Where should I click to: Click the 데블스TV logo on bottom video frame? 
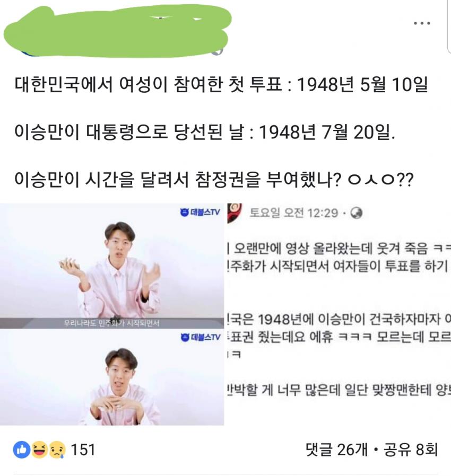pyautogui.click(x=200, y=337)
